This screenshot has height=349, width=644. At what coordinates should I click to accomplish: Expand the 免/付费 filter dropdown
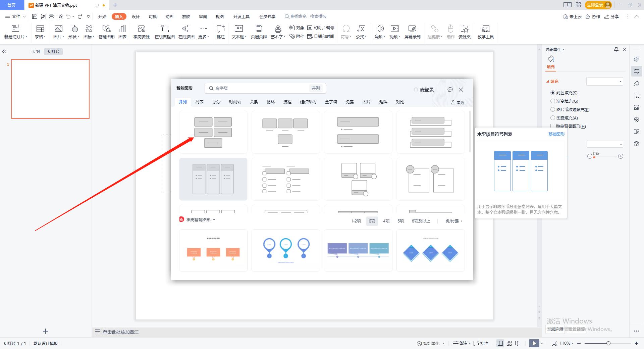454,221
